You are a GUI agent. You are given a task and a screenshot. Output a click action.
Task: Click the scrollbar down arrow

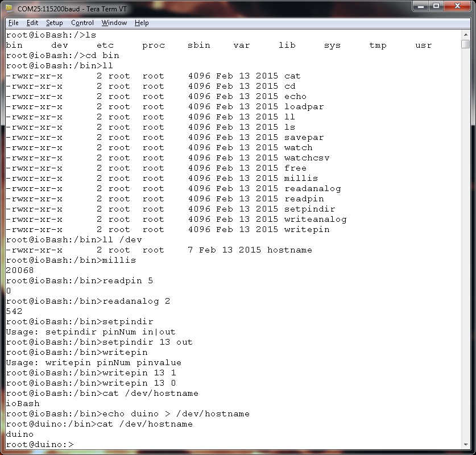466,445
